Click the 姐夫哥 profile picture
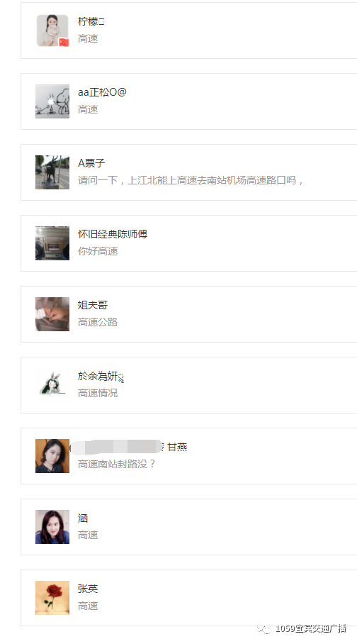The height and width of the screenshot is (644, 357). 52,314
